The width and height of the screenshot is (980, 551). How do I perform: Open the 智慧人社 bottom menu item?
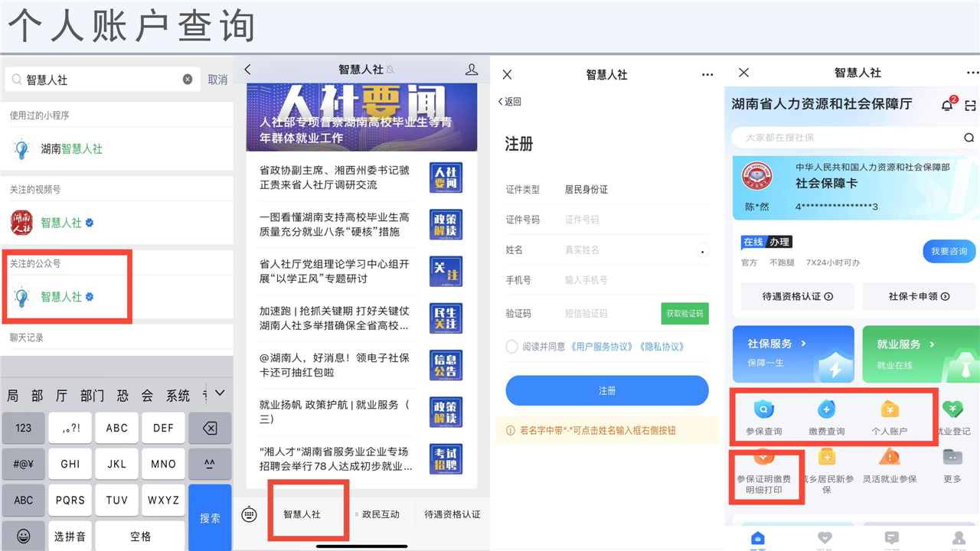click(302, 514)
